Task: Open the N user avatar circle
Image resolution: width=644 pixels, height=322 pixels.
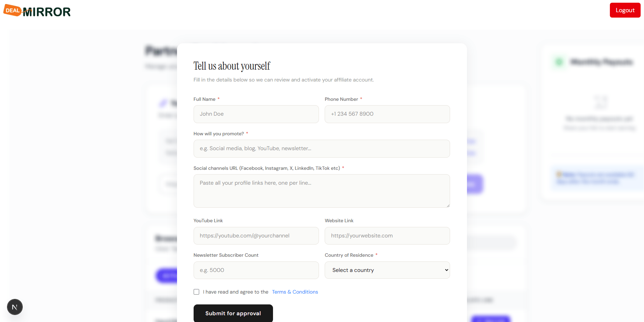Action: click(15, 307)
